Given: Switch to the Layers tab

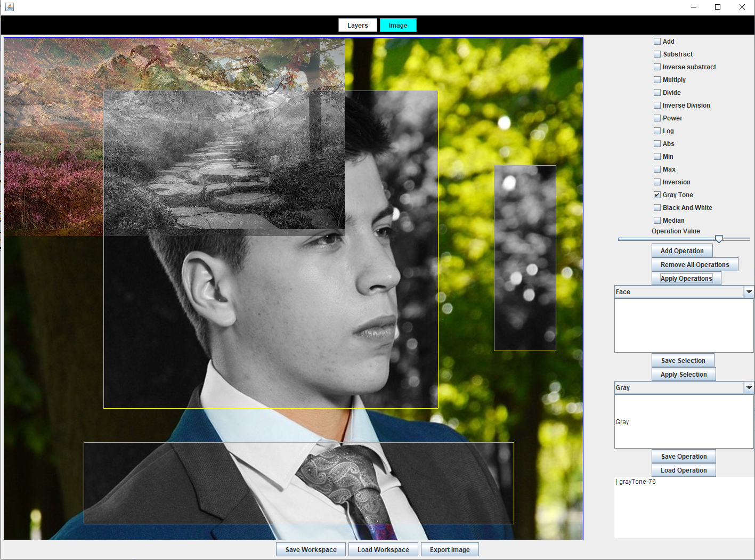Looking at the screenshot, I should pos(358,26).
